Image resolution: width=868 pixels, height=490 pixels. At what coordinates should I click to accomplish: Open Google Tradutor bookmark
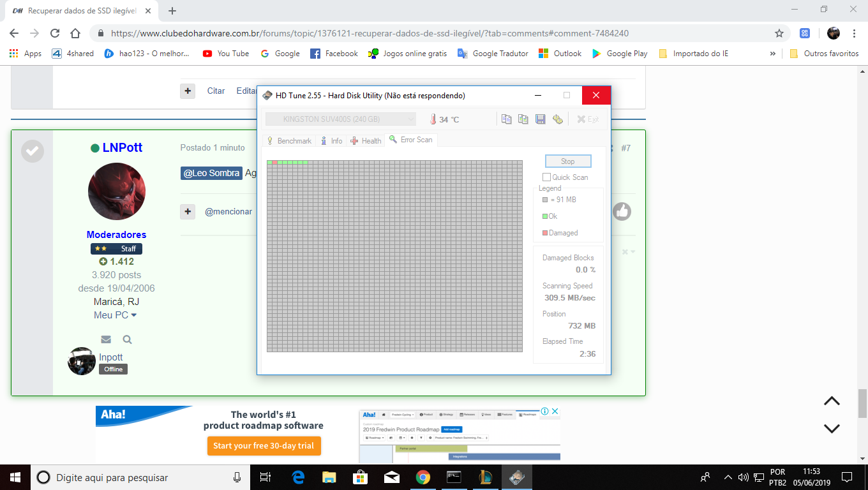pos(493,54)
